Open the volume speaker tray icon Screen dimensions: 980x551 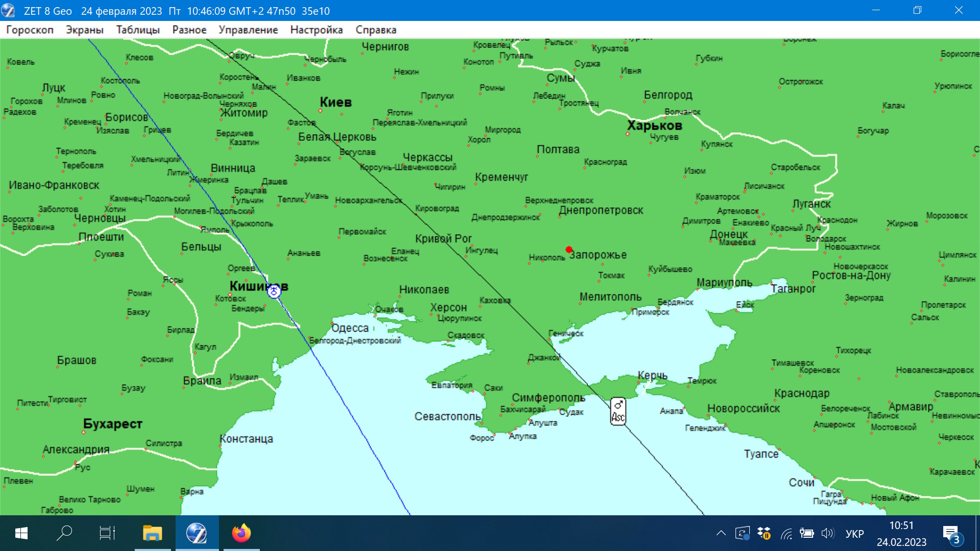pos(827,534)
